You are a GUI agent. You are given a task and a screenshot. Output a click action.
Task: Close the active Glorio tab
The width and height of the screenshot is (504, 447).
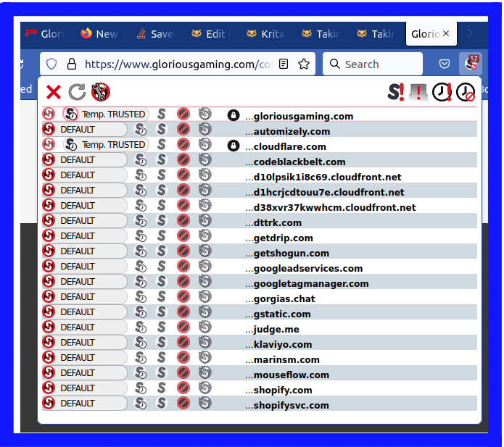coord(446,33)
